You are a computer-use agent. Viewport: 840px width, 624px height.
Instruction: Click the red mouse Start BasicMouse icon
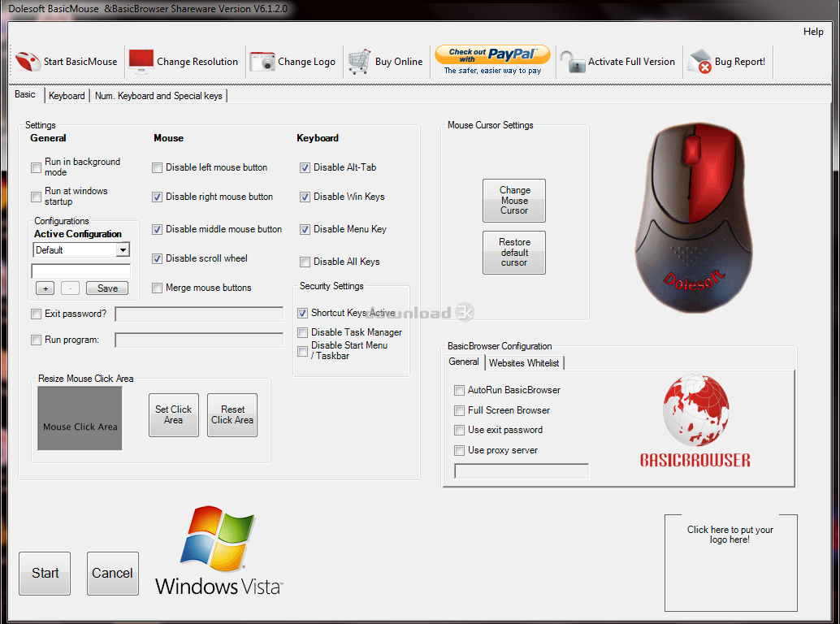(x=28, y=62)
